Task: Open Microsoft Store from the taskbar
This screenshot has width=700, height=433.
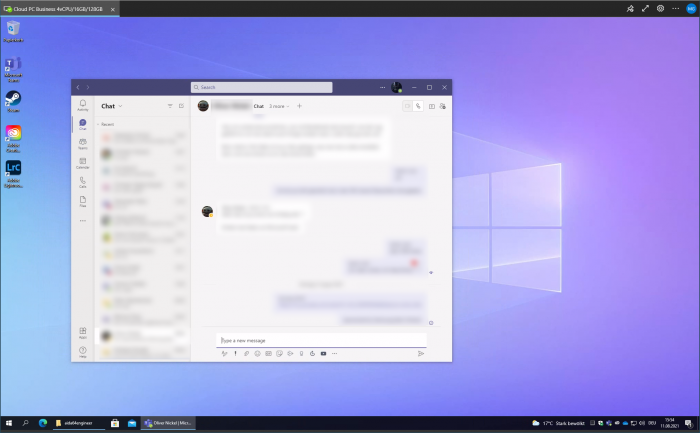Action: click(x=115, y=423)
